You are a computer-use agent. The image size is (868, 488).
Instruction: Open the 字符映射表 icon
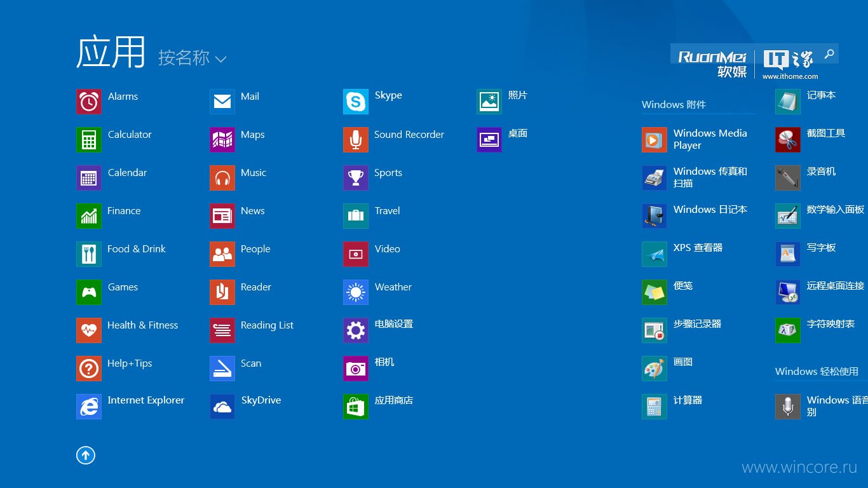(x=788, y=330)
